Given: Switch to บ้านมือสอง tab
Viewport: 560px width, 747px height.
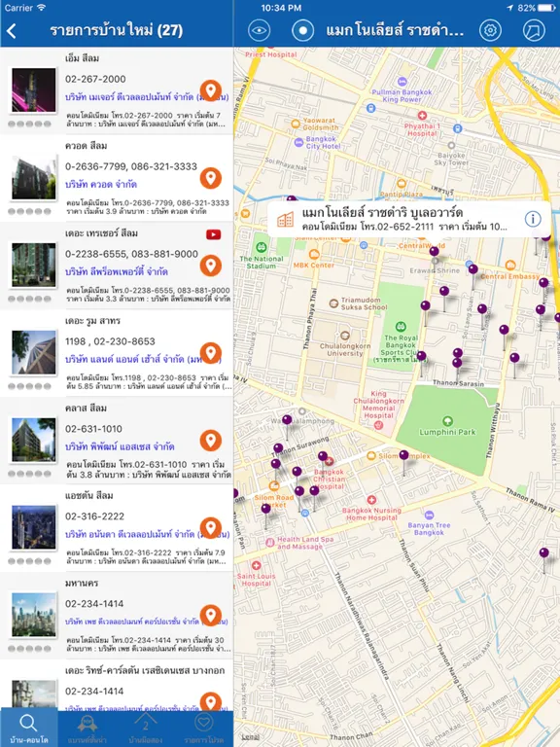Looking at the screenshot, I should click(x=145, y=729).
